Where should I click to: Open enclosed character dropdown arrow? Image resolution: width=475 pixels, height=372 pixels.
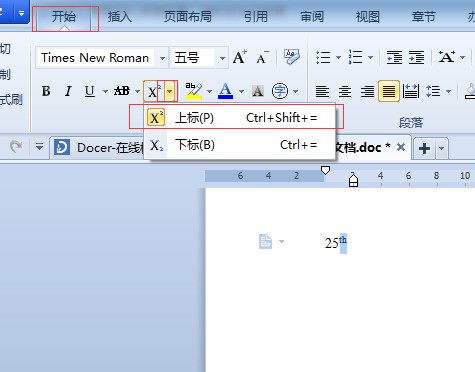(295, 91)
